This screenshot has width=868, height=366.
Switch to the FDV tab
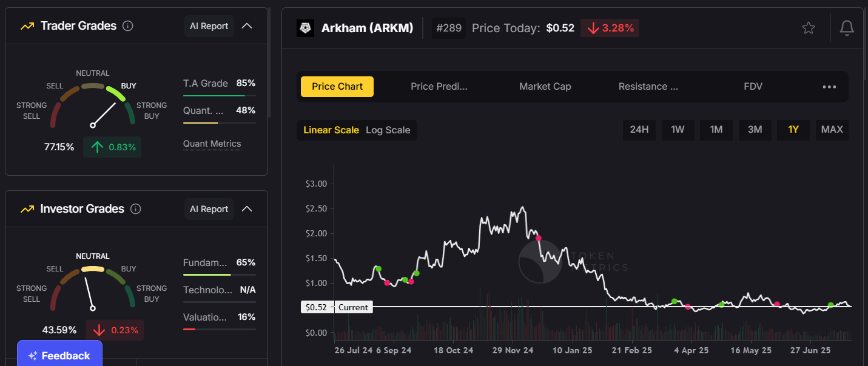(x=753, y=87)
